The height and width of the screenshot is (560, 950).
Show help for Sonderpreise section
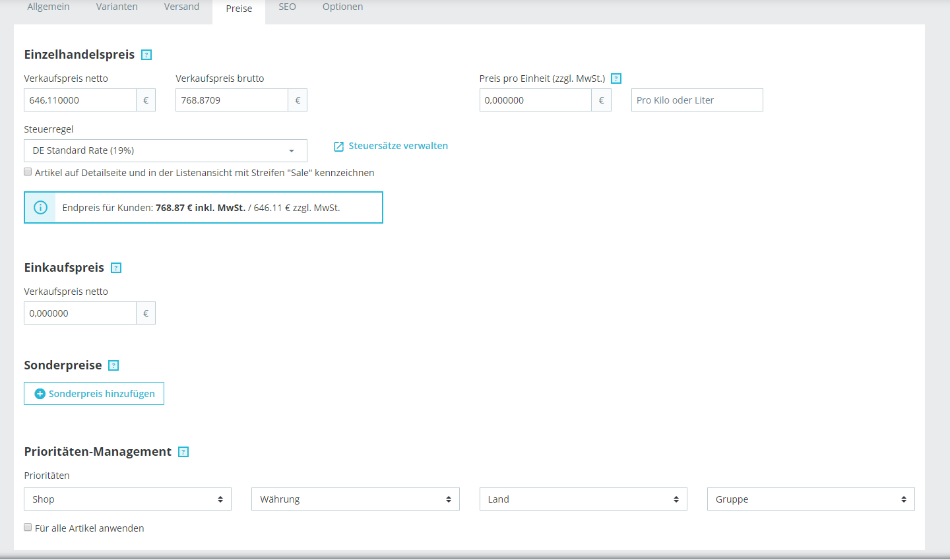[x=113, y=365]
